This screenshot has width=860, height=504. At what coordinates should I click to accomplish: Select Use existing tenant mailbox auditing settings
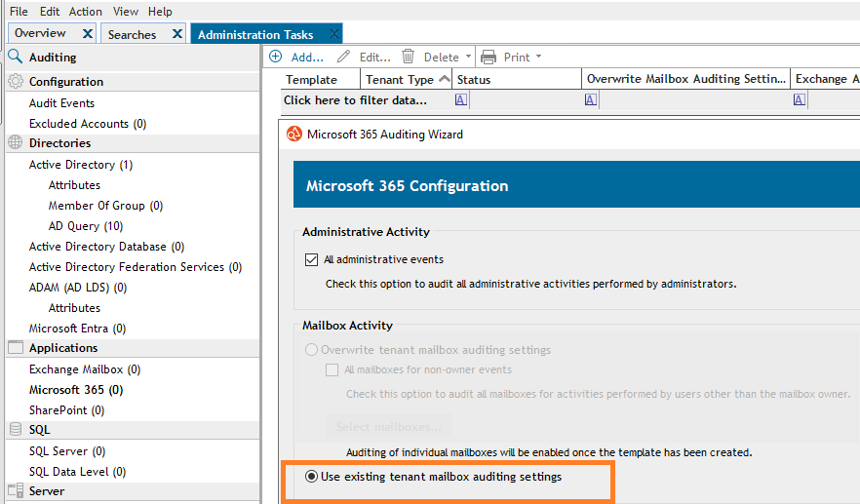312,476
